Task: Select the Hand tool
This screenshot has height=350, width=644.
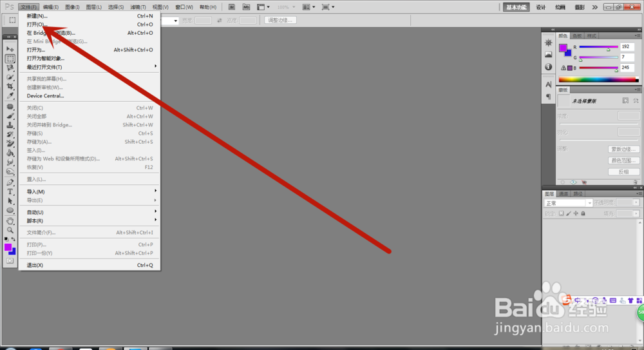Action: coord(10,221)
